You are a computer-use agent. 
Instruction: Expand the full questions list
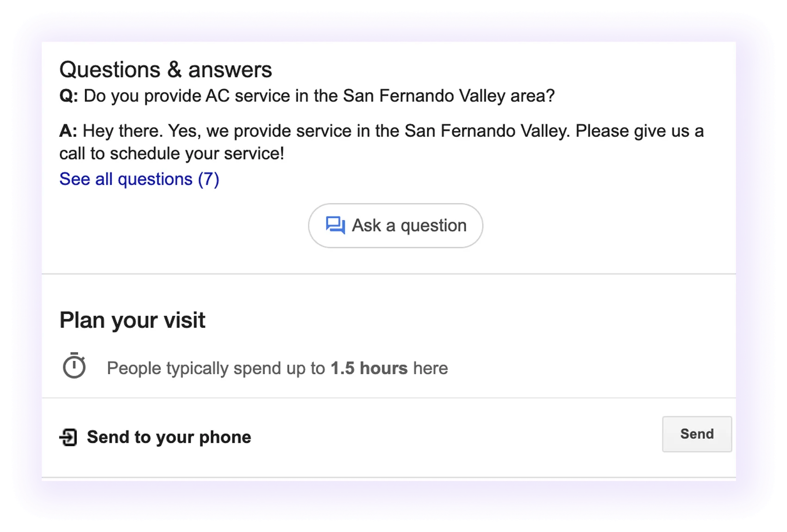(x=139, y=179)
